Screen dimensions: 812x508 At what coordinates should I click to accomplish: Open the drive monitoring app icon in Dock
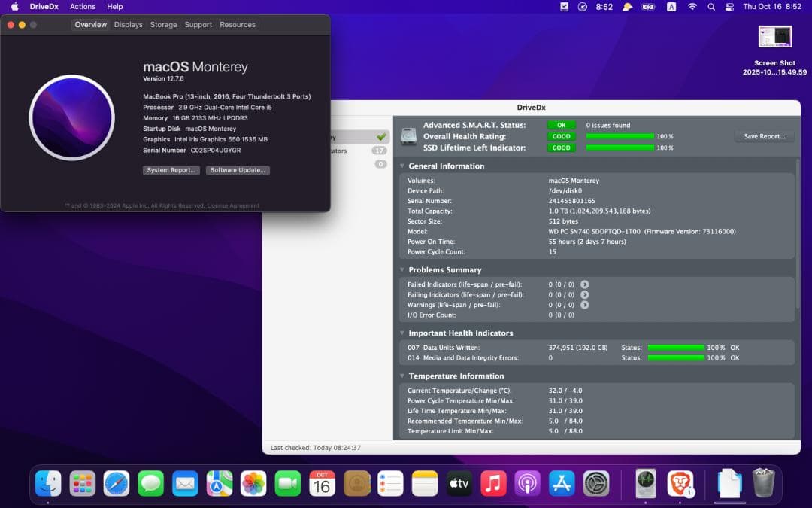tap(646, 485)
